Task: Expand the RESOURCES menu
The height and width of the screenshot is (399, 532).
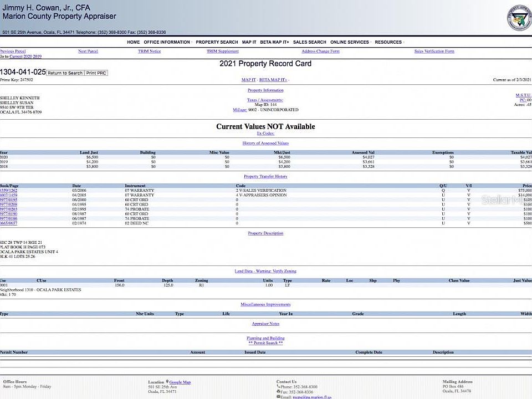Action: click(389, 42)
